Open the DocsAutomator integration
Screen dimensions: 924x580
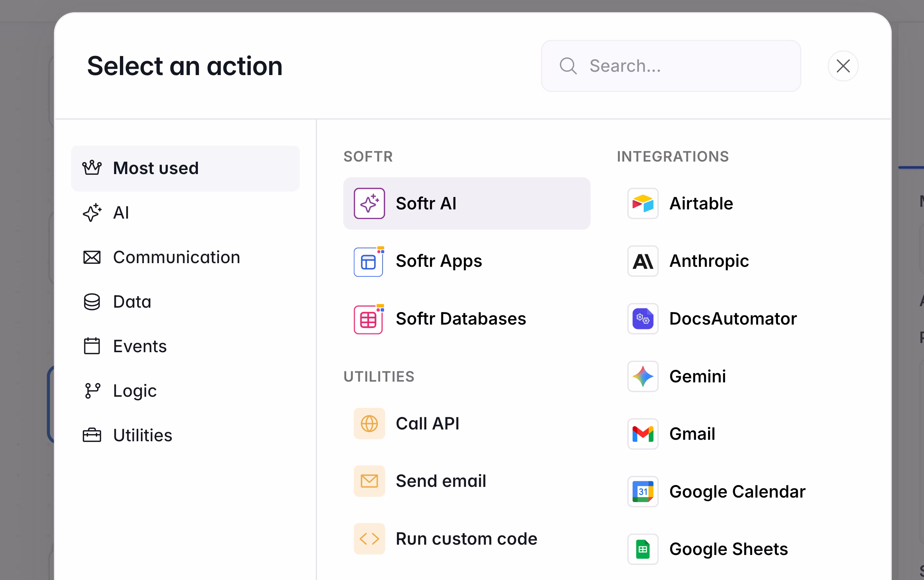pos(733,318)
